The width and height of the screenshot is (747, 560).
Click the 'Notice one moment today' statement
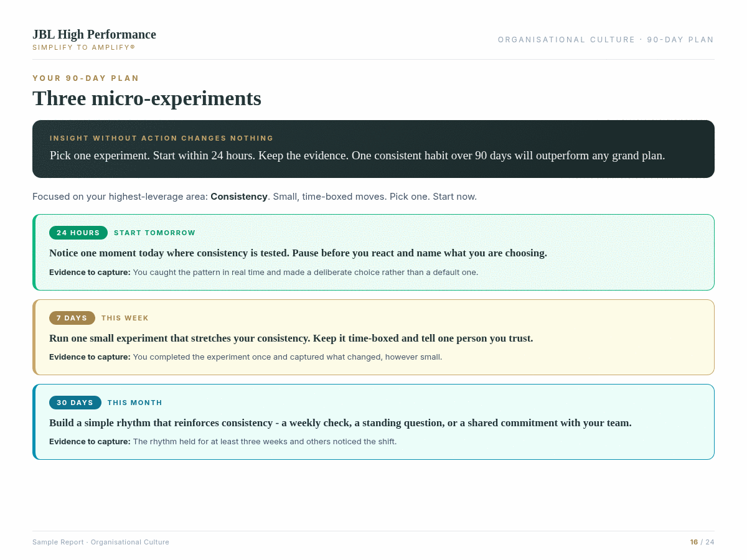[298, 253]
